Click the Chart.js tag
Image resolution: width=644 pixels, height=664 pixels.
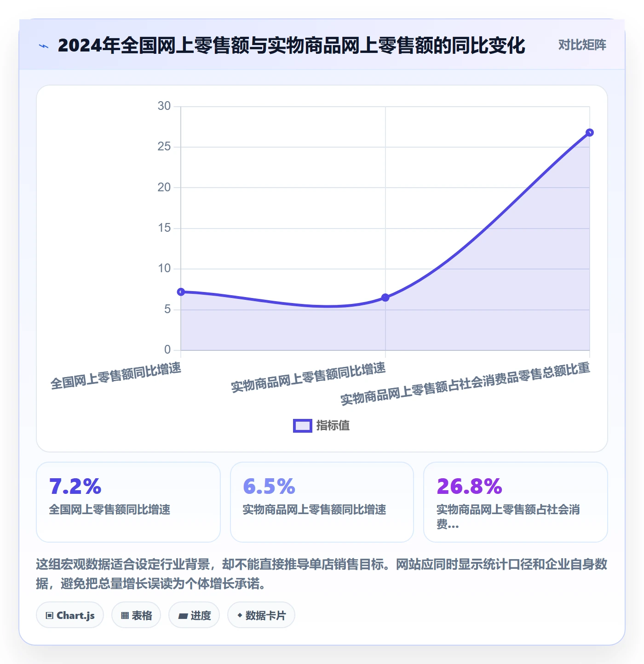70,615
